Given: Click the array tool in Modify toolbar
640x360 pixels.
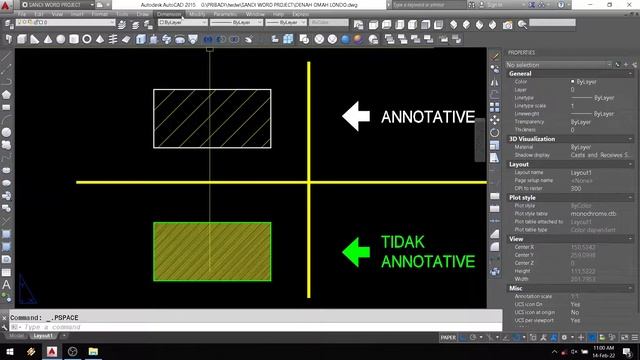Looking at the screenshot, I should [x=495, y=107].
